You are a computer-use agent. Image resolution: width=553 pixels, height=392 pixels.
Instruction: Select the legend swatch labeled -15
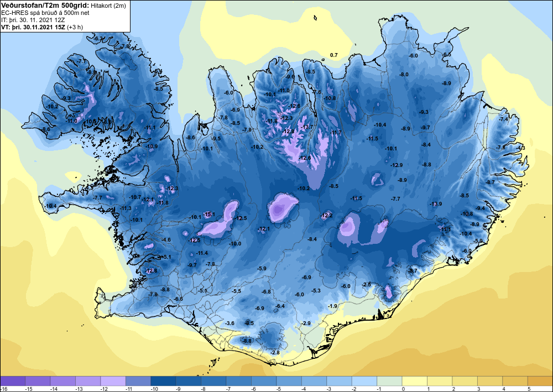38,381
